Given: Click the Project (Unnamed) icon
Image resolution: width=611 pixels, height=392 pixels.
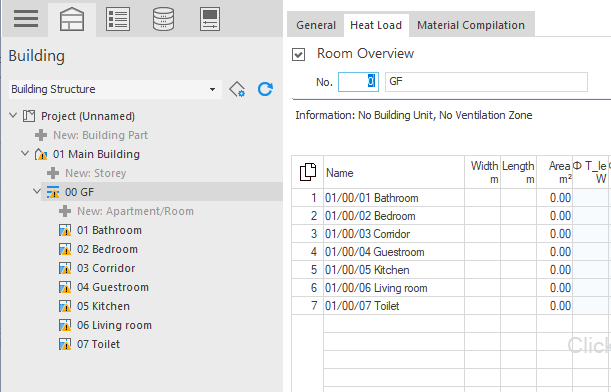Looking at the screenshot, I should (29, 116).
